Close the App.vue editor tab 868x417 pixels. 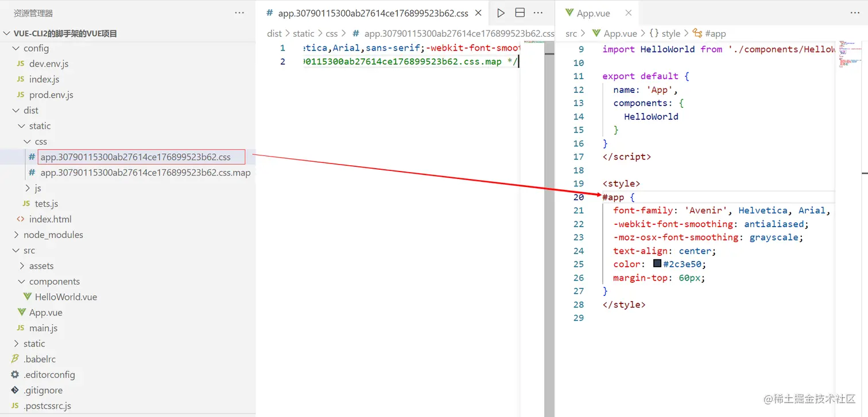click(x=629, y=13)
